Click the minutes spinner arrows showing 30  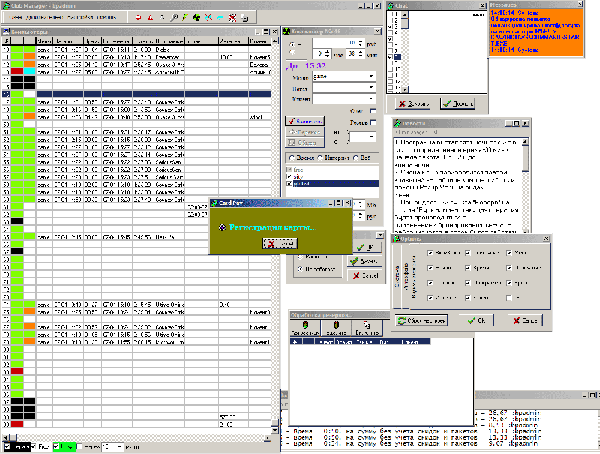point(360,54)
